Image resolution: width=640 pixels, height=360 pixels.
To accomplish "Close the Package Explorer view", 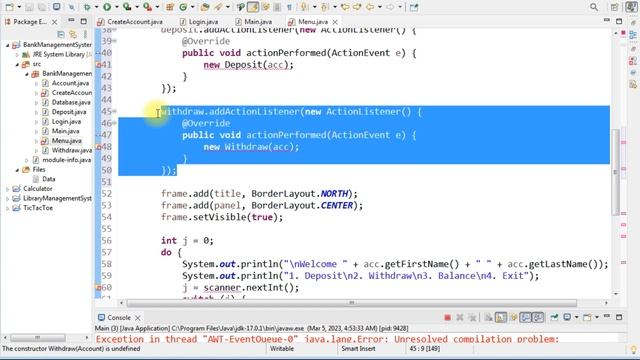I will [x=54, y=22].
